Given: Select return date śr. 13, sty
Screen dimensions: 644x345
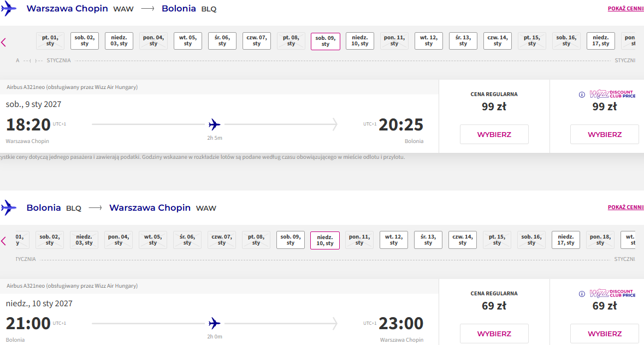Looking at the screenshot, I should click(428, 240).
